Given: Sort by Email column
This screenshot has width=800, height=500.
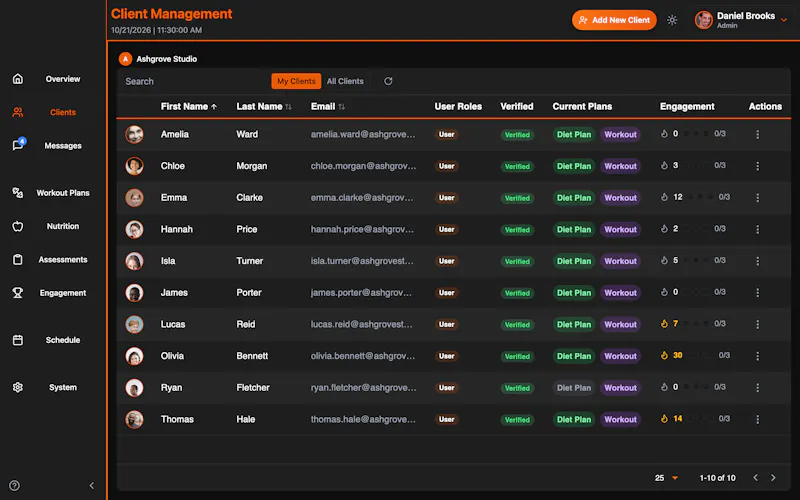Looking at the screenshot, I should [x=328, y=106].
